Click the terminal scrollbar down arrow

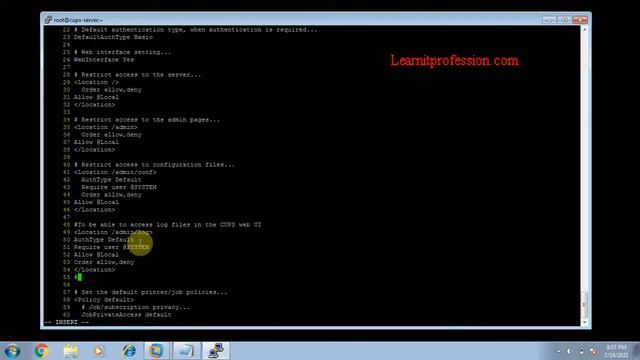pyautogui.click(x=584, y=322)
